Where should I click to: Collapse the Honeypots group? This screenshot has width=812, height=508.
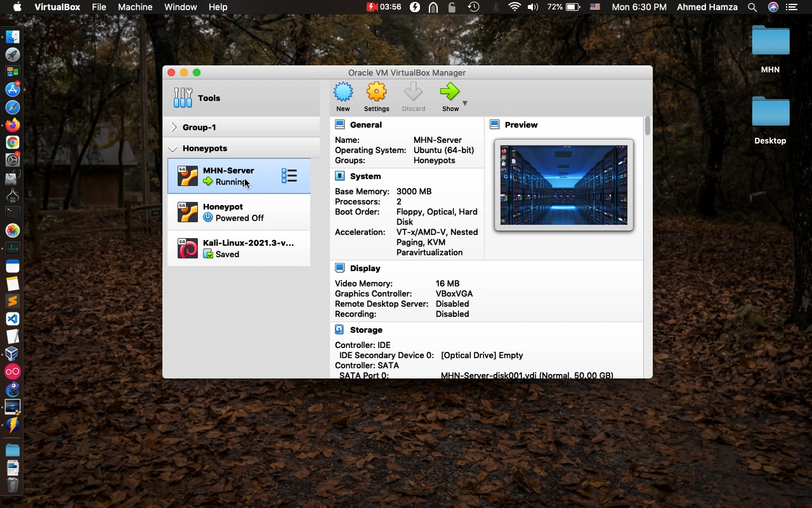(x=173, y=149)
